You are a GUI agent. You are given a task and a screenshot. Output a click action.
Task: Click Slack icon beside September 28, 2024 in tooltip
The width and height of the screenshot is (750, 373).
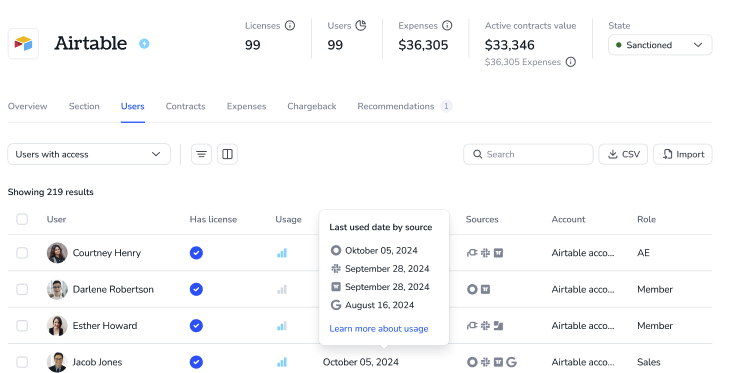pos(336,269)
